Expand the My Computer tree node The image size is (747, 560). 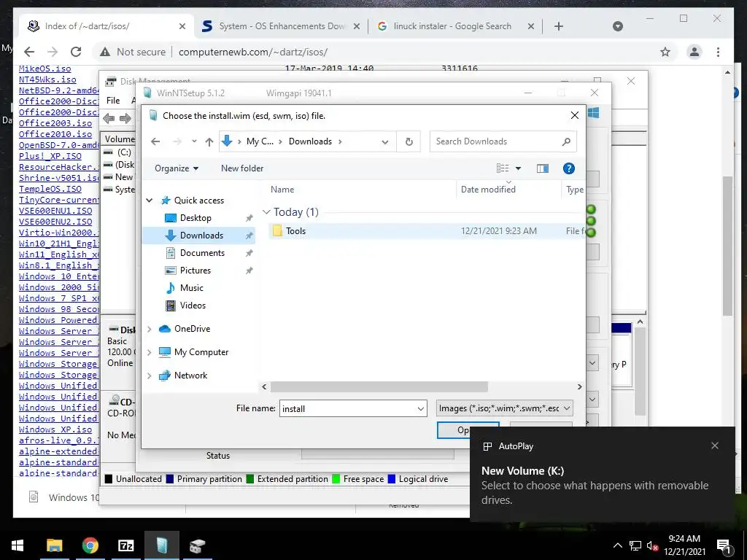[149, 352]
